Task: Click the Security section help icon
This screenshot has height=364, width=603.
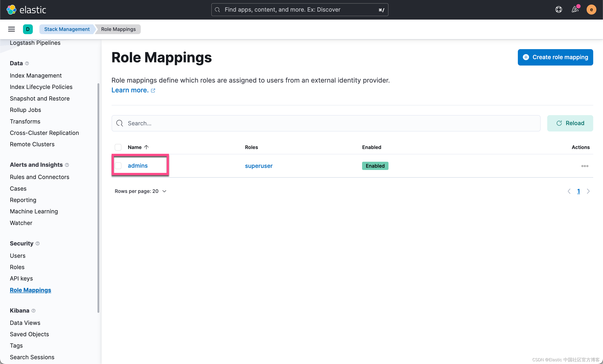Action: coord(37,243)
